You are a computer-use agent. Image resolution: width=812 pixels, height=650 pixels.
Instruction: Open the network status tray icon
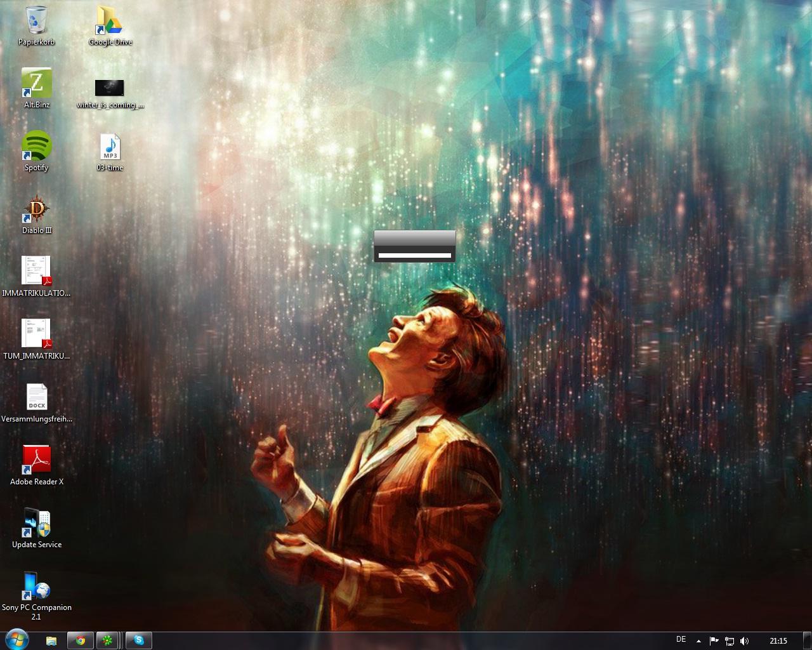(x=730, y=641)
